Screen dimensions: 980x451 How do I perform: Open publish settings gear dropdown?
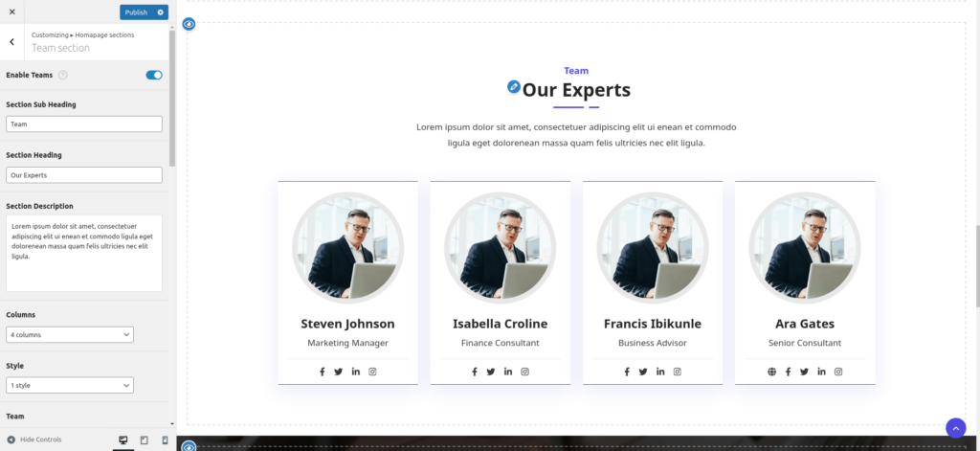(161, 12)
